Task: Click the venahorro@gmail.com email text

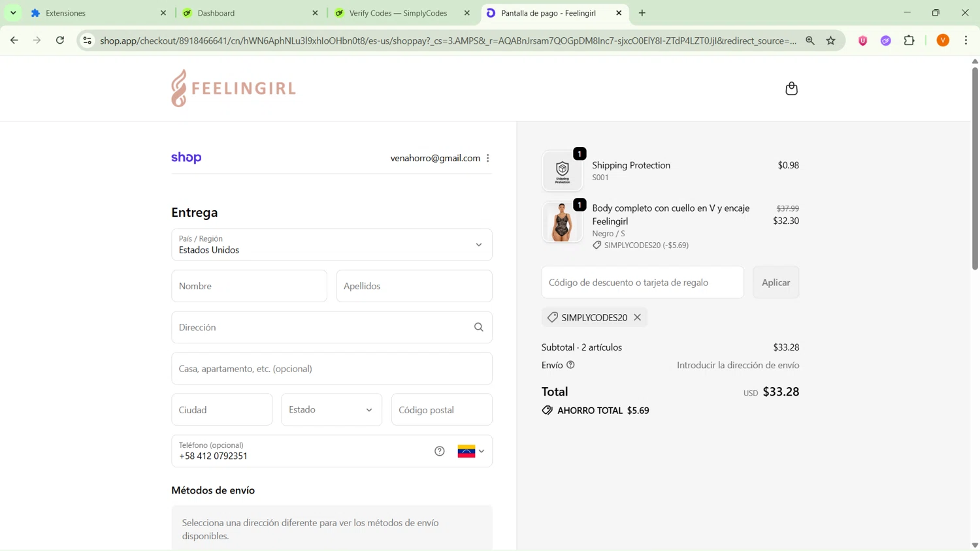Action: click(x=435, y=158)
